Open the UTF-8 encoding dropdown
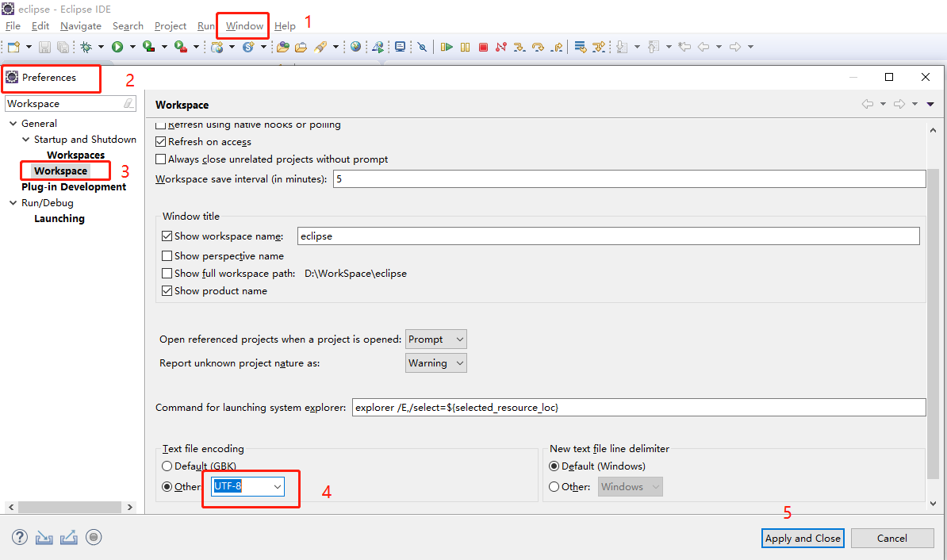947x560 pixels. [x=278, y=487]
